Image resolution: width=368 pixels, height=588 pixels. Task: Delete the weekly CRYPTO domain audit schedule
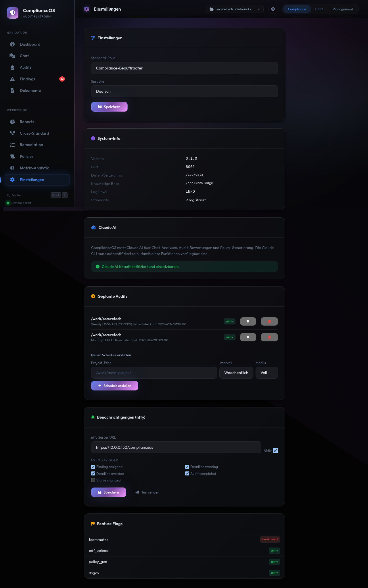point(269,321)
